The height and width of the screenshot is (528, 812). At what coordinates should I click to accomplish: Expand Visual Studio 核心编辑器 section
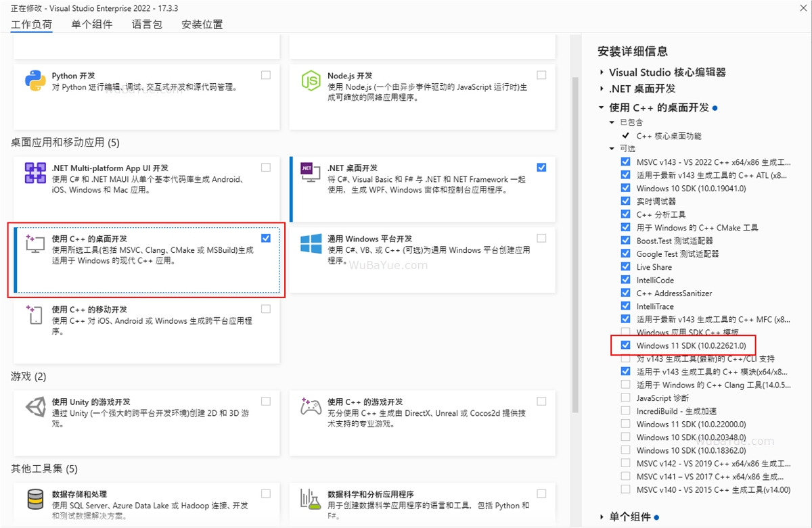point(602,72)
